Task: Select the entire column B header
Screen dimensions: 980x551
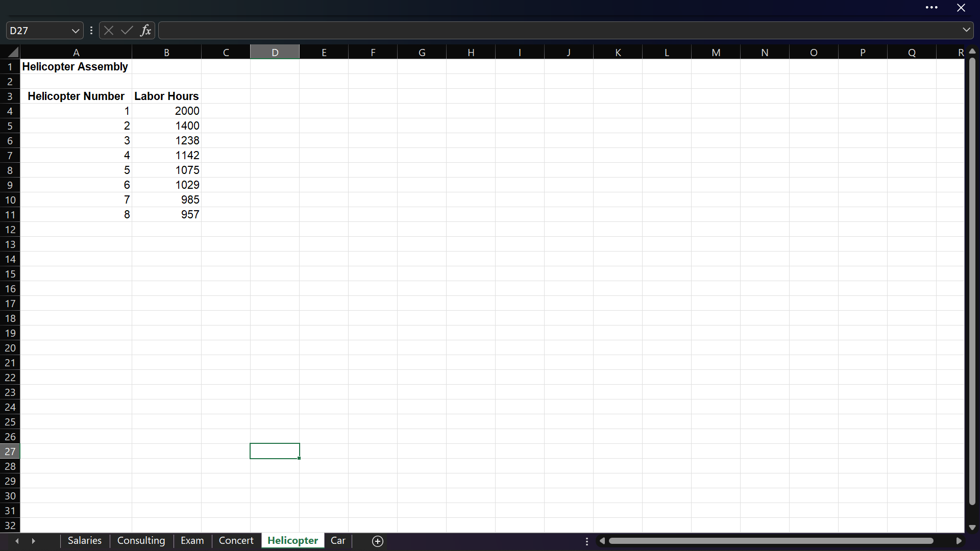Action: pos(166,52)
